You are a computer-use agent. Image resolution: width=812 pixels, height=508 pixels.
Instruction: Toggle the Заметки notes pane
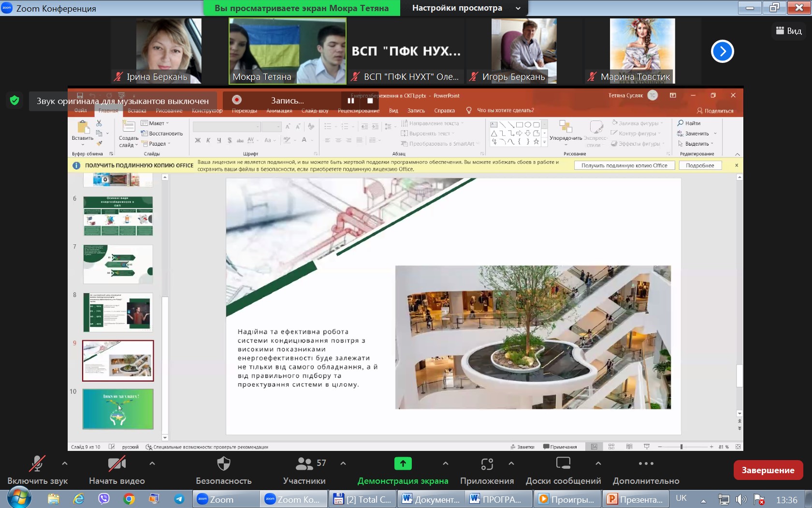[523, 447]
